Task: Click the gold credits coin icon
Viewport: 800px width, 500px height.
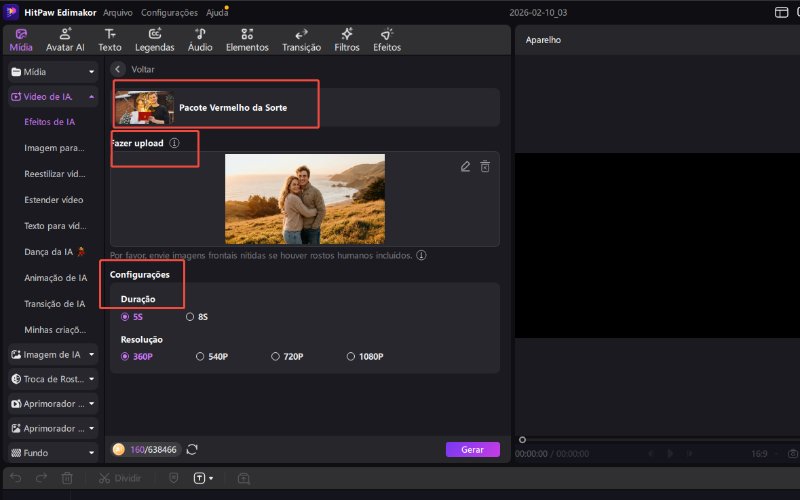Action: pyautogui.click(x=119, y=449)
